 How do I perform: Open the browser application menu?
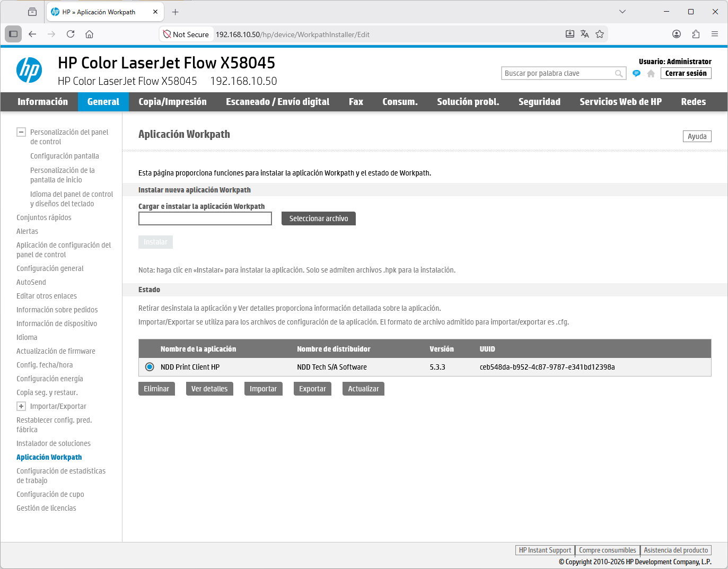[715, 34]
